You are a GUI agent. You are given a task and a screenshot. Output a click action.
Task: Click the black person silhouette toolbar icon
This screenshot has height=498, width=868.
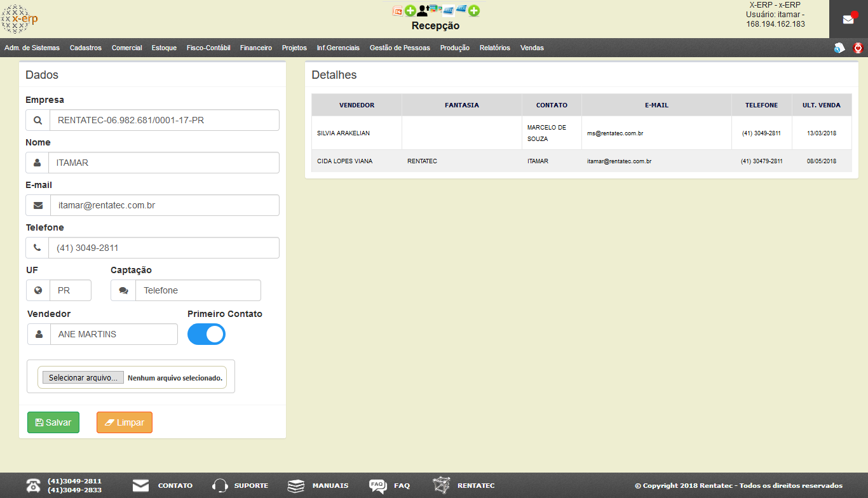[423, 11]
